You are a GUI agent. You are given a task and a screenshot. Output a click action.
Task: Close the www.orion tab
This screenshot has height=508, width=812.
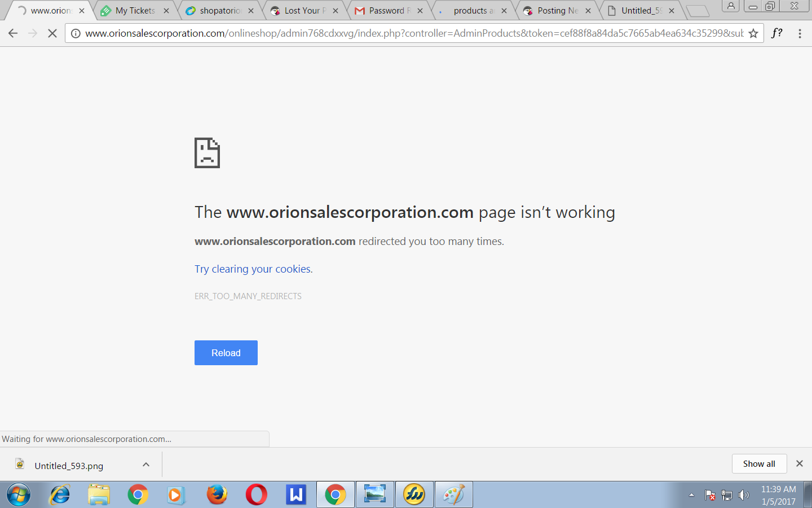coord(82,11)
